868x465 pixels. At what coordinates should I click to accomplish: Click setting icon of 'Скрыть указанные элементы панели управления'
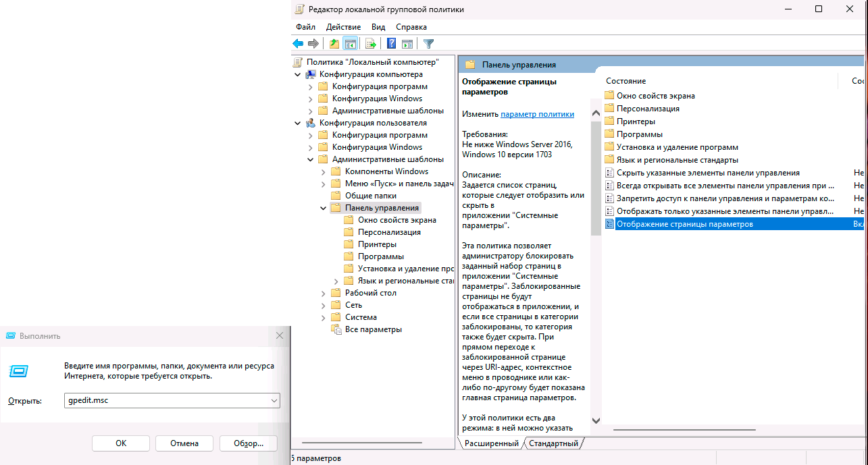609,173
